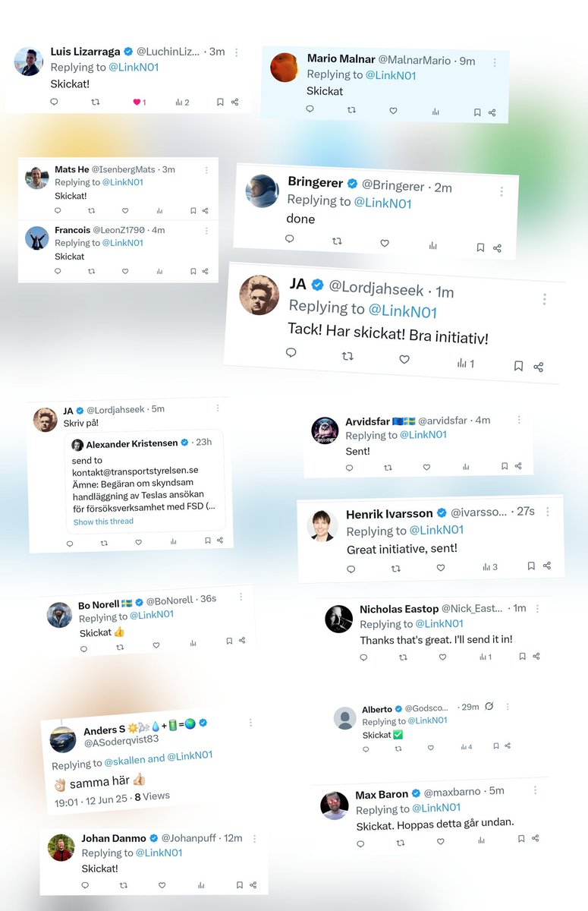Like Arvidsfar's 'Sent!' reply
The height and width of the screenshot is (911, 588).
click(426, 468)
